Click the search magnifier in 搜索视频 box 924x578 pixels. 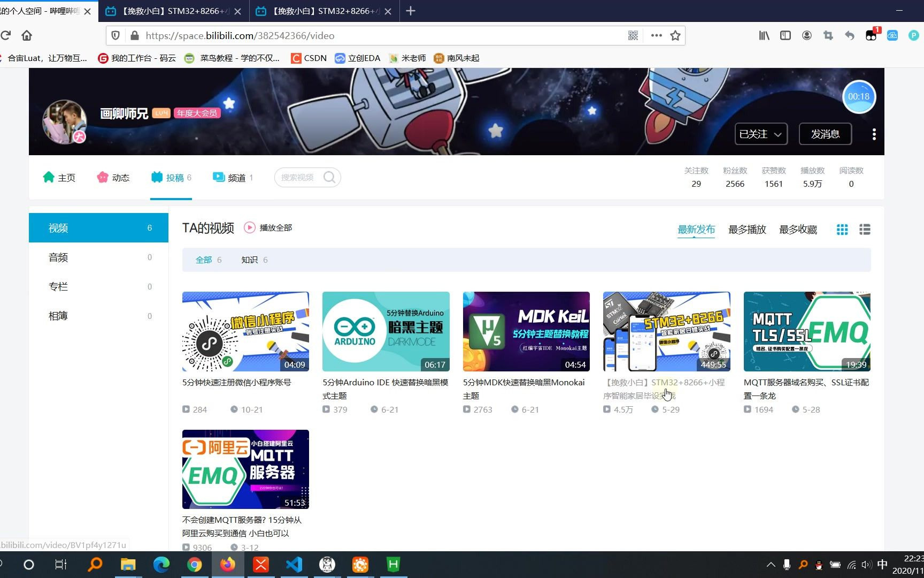[x=329, y=177]
